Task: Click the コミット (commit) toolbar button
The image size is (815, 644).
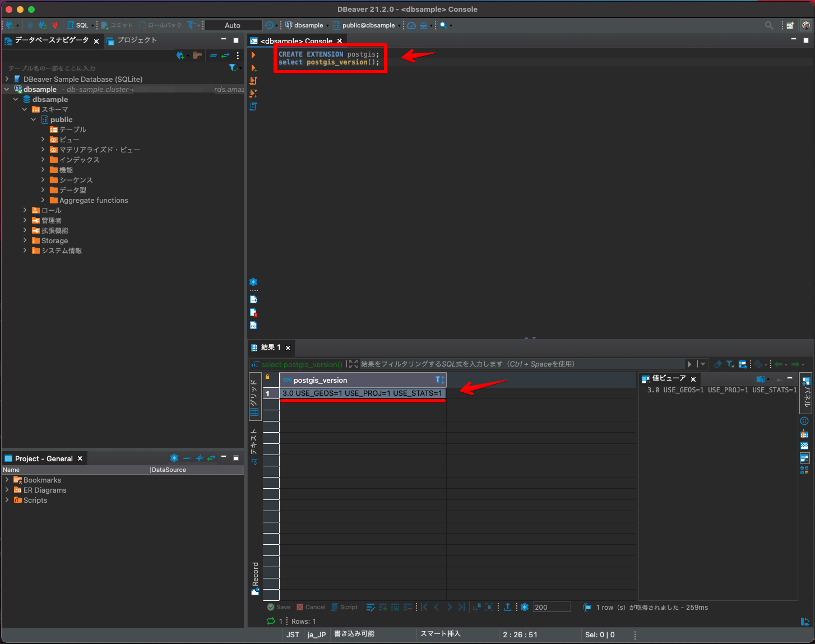Action: click(117, 25)
